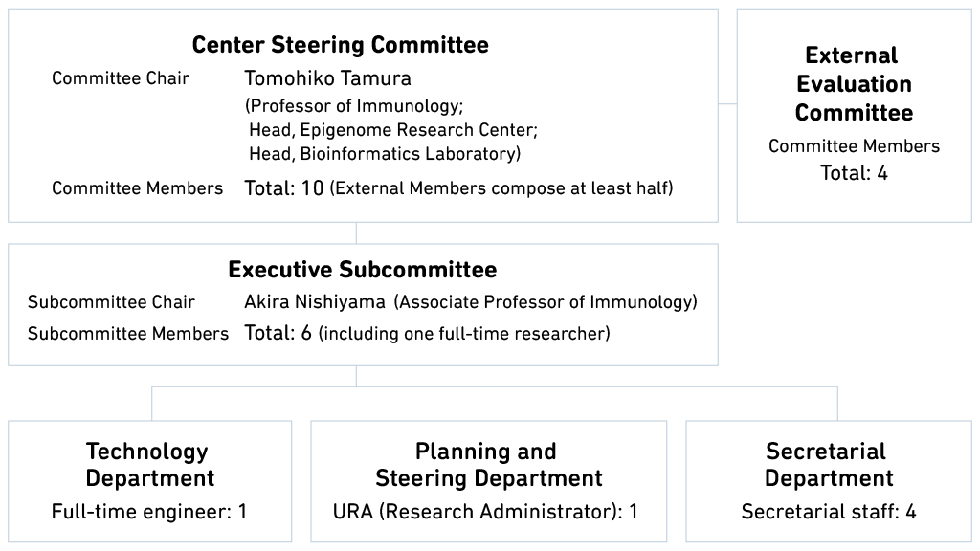This screenshot has width=980, height=551.
Task: Click the Total: 10 committee members text
Action: pyautogui.click(x=284, y=188)
